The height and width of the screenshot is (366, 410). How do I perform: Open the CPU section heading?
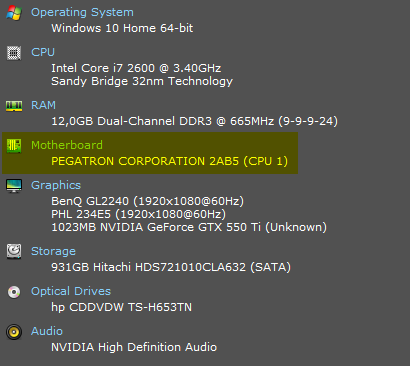click(x=43, y=52)
